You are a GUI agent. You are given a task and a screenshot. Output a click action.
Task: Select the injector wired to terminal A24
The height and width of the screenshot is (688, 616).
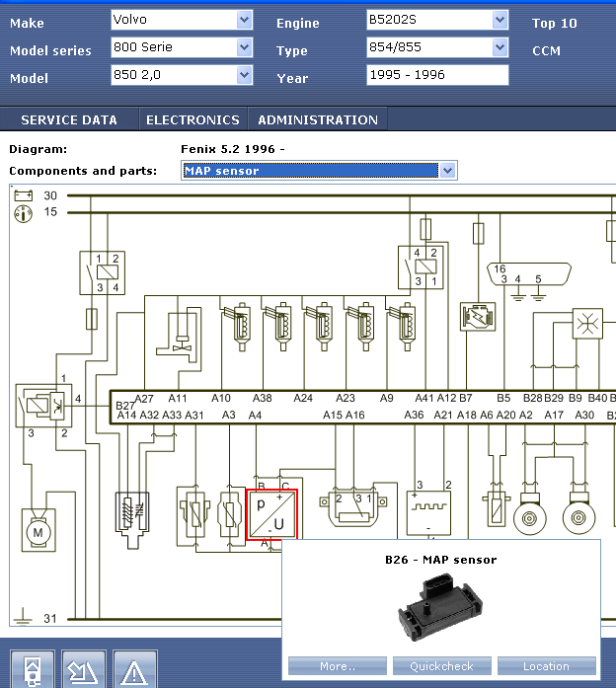pyautogui.click(x=320, y=326)
